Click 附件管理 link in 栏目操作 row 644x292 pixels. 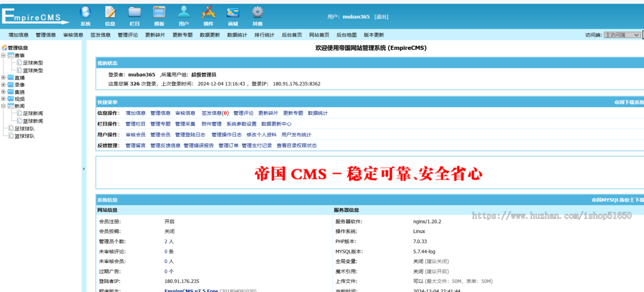pyautogui.click(x=211, y=124)
